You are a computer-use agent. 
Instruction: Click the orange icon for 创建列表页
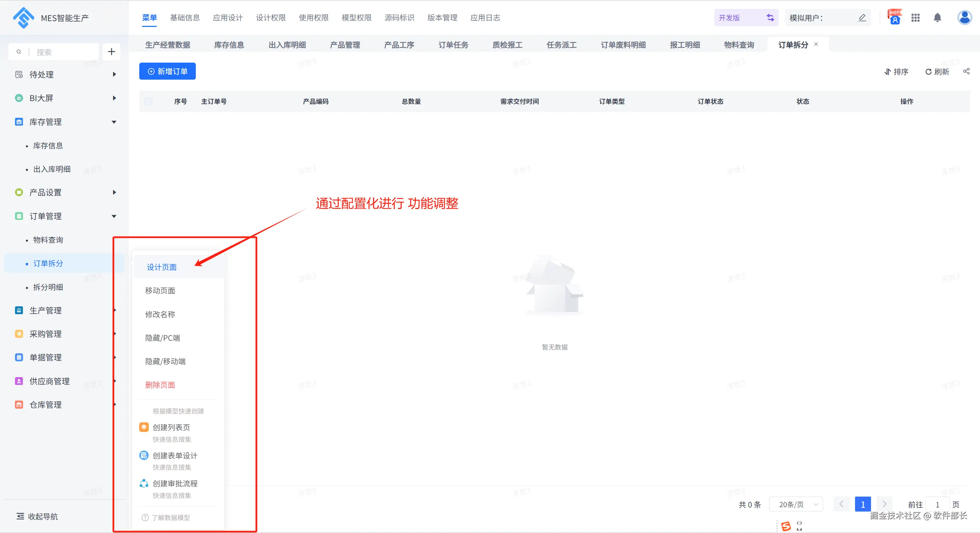click(144, 427)
